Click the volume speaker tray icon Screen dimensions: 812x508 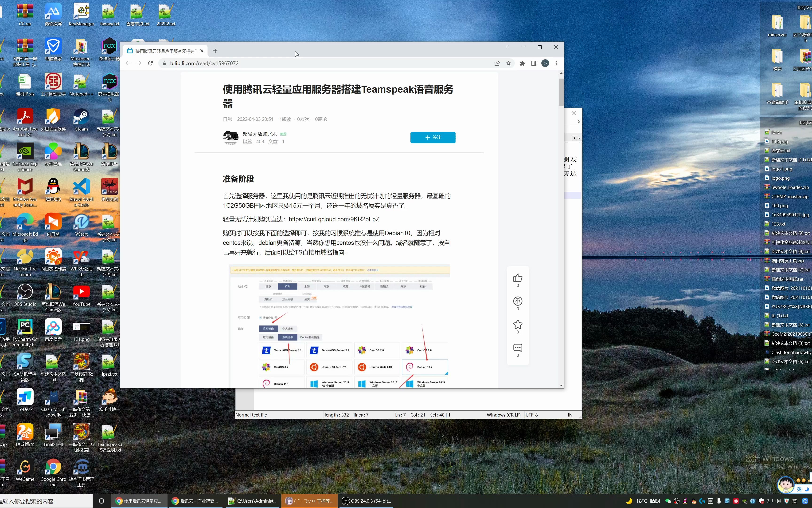point(778,501)
